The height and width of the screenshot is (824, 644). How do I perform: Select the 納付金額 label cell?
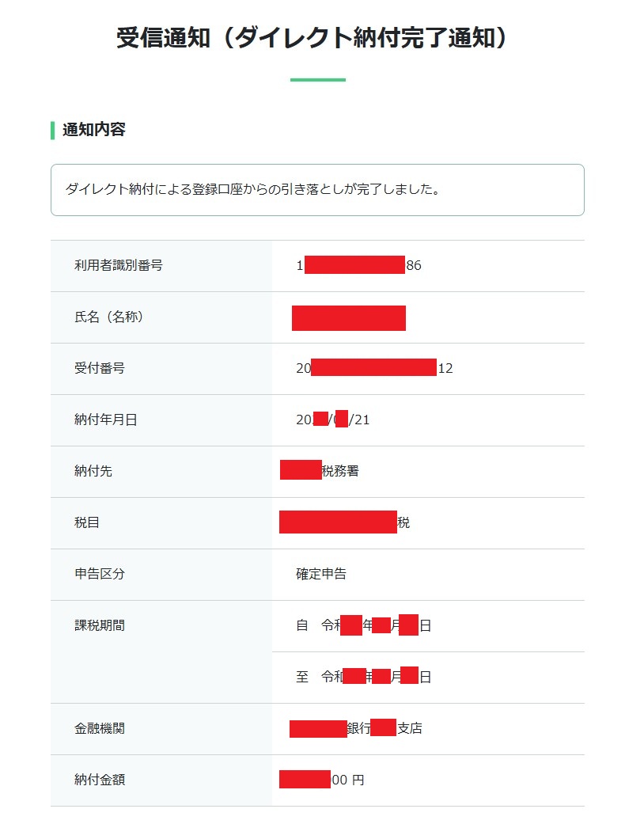point(99,780)
